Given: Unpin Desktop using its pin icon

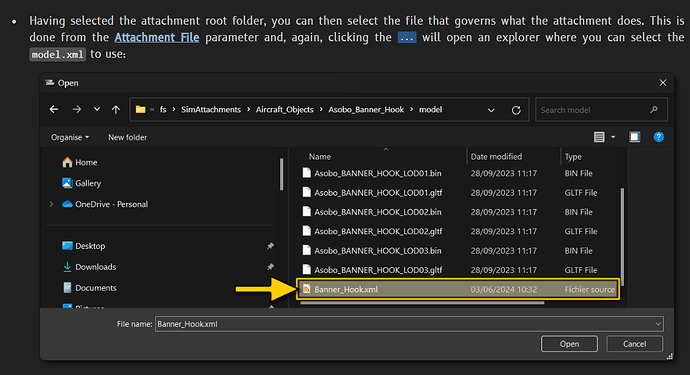Looking at the screenshot, I should (x=271, y=246).
